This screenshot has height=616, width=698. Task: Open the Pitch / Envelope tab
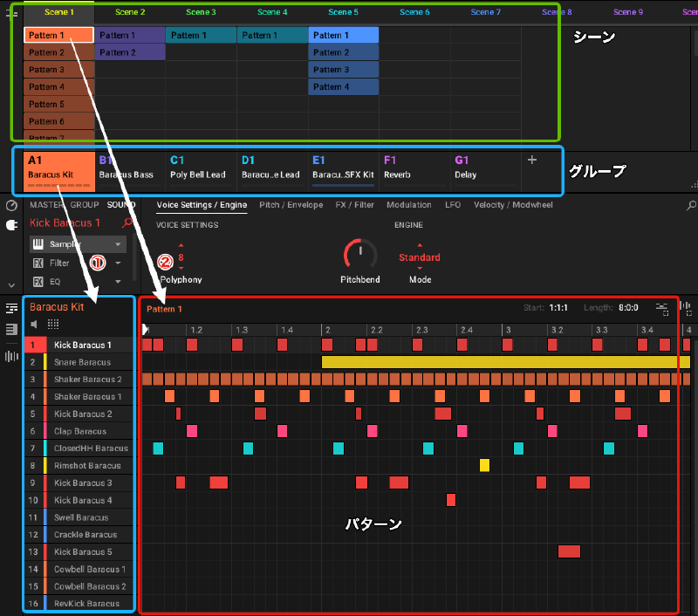(x=291, y=205)
